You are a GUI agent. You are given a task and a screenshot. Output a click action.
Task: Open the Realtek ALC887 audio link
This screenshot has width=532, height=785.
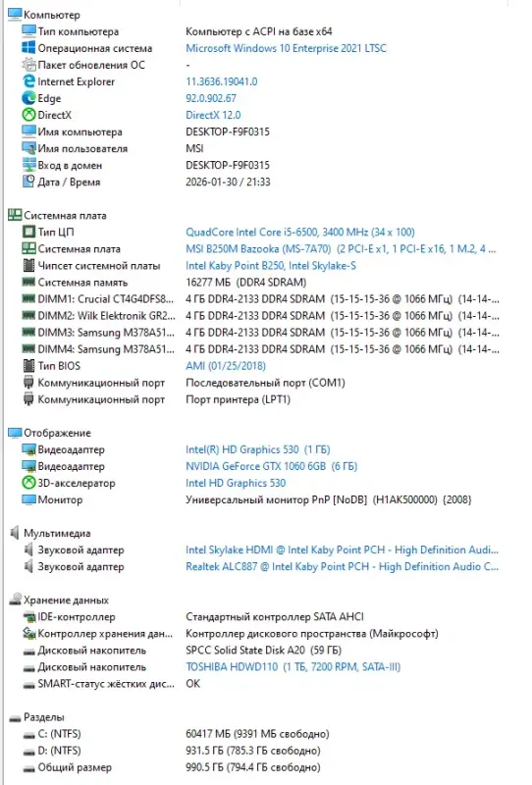click(342, 566)
